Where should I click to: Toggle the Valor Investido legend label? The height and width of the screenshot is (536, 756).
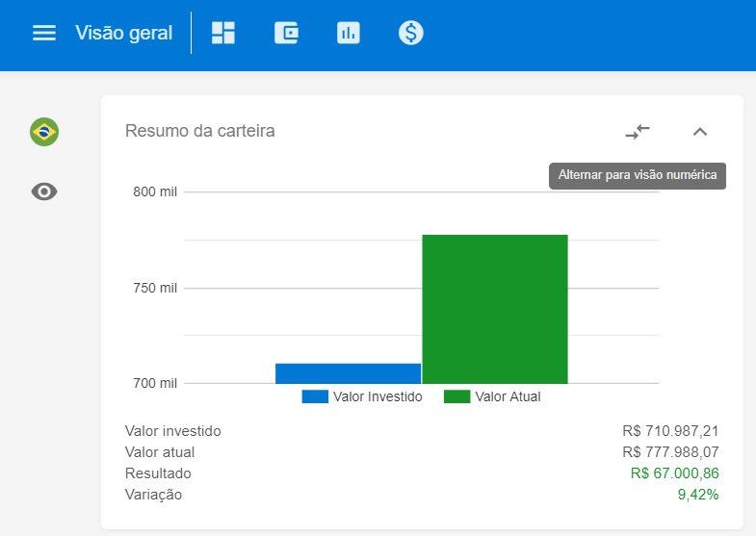tap(378, 396)
